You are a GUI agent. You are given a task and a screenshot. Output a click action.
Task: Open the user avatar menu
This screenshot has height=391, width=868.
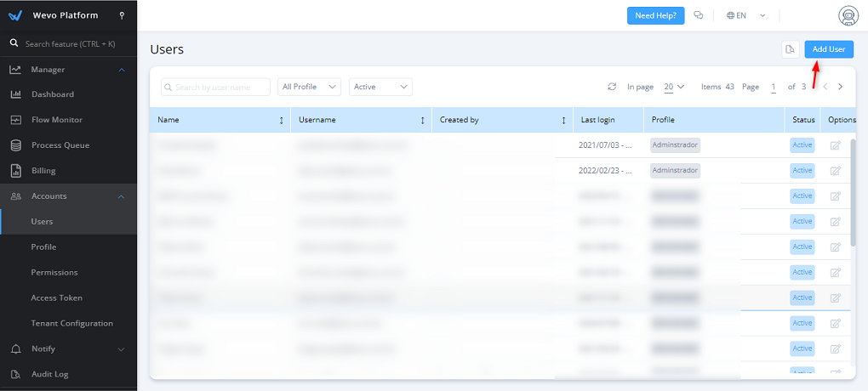(848, 15)
